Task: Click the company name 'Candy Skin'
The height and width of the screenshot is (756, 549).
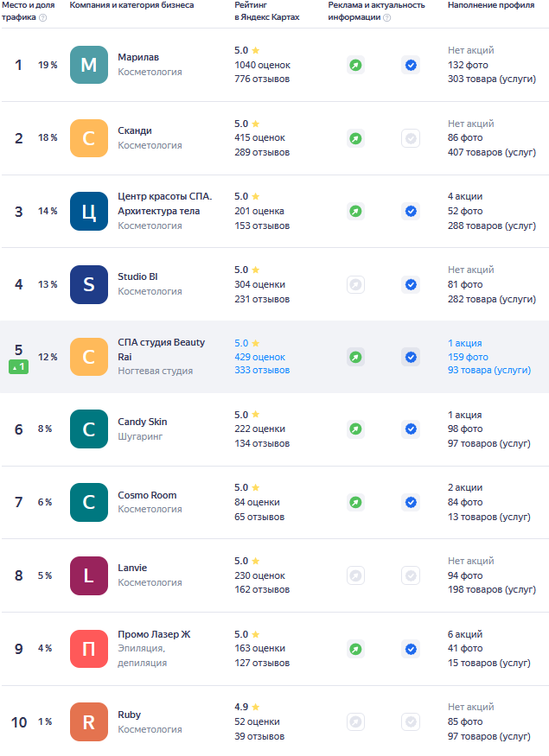Action: pyautogui.click(x=143, y=422)
